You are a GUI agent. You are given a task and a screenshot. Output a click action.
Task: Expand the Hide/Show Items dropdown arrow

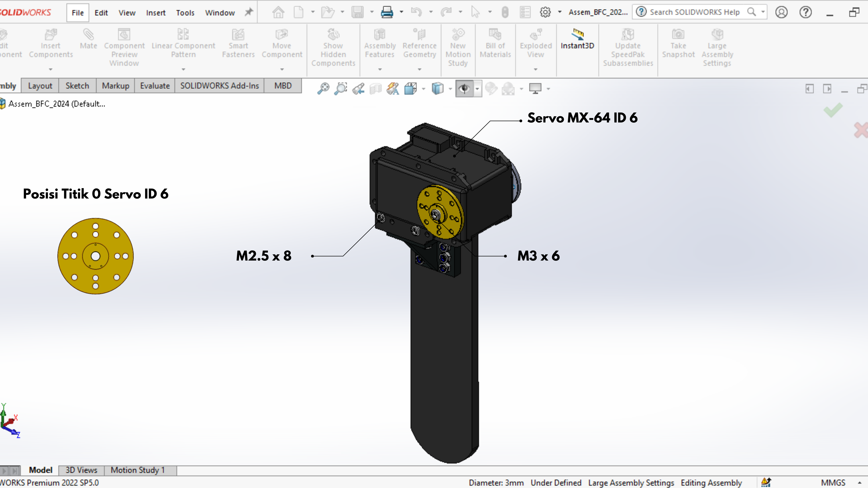tap(477, 89)
